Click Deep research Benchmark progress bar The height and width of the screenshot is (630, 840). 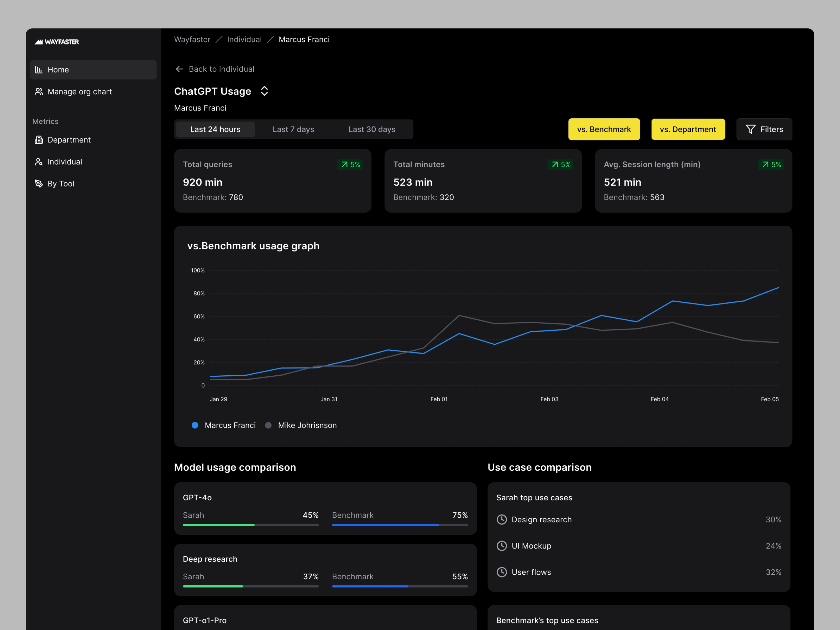click(x=400, y=586)
